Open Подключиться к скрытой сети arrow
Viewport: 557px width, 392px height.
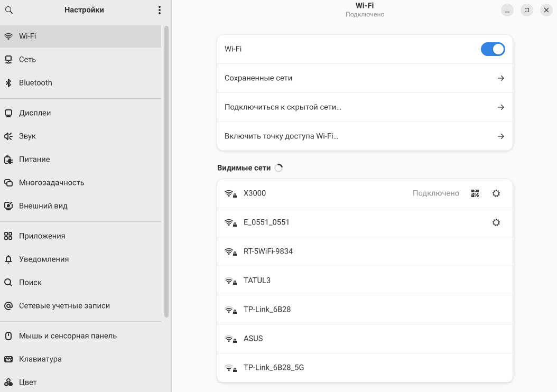pos(500,107)
